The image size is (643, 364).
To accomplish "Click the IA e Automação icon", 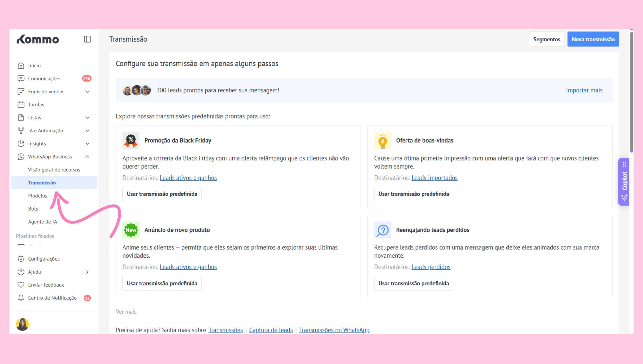I will [x=21, y=130].
